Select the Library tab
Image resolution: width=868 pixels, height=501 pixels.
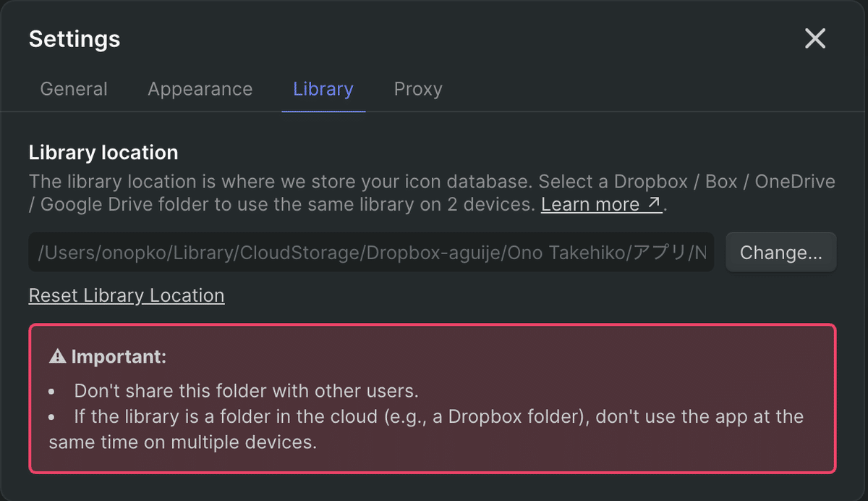click(x=323, y=89)
